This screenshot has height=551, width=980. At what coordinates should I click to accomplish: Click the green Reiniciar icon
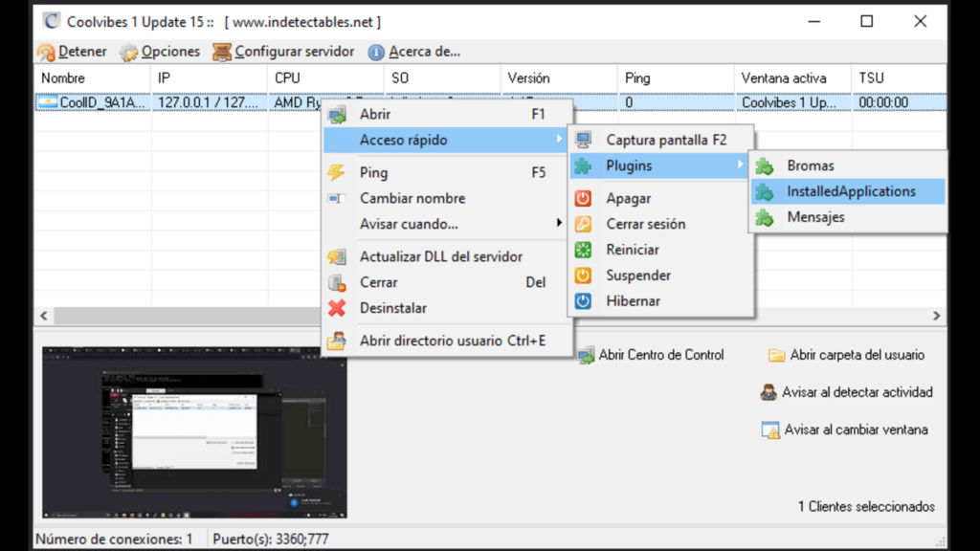(x=583, y=250)
